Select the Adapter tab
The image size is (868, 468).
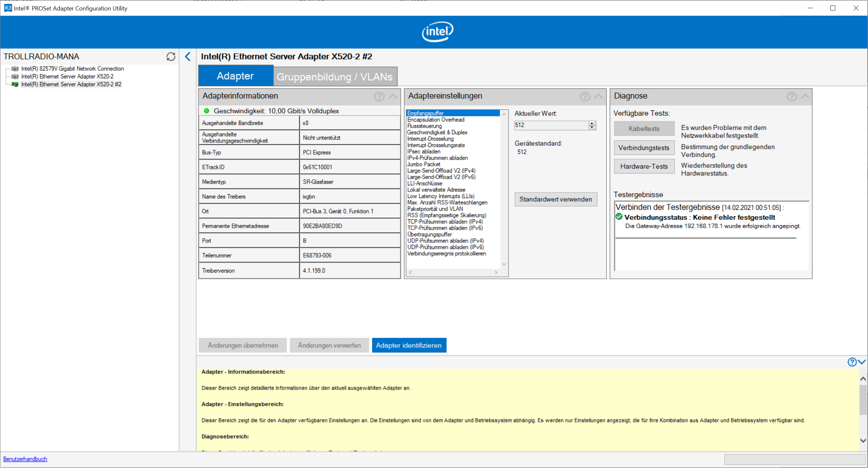pos(235,76)
